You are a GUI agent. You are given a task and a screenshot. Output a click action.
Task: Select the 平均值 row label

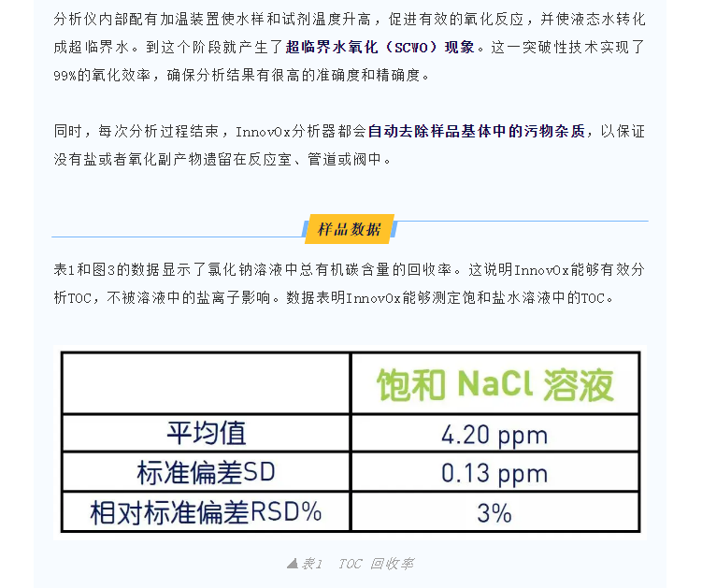[207, 435]
